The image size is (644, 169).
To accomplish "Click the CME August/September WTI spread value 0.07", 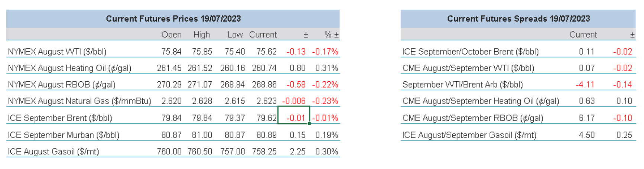I will pos(586,68).
